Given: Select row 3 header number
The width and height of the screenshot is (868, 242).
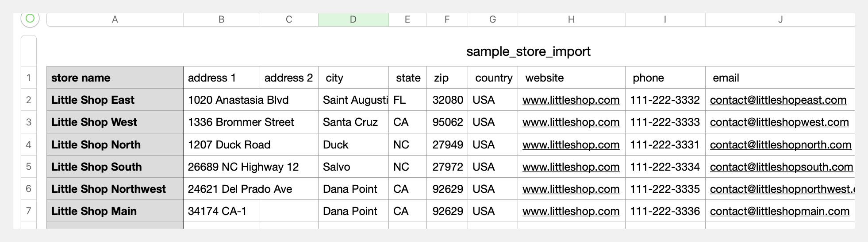Looking at the screenshot, I should (x=29, y=122).
